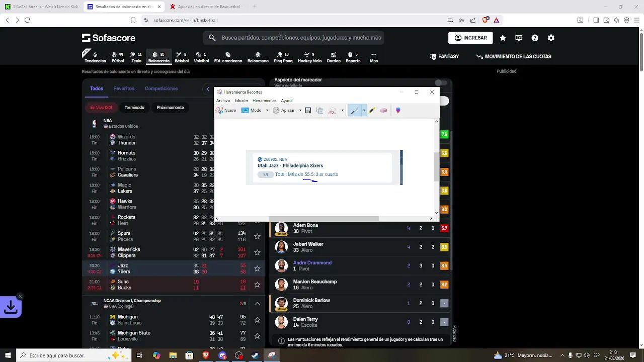The height and width of the screenshot is (362, 644).
Task: Favorite the Michigan vs Saint Louis star
Action: pos(257,320)
